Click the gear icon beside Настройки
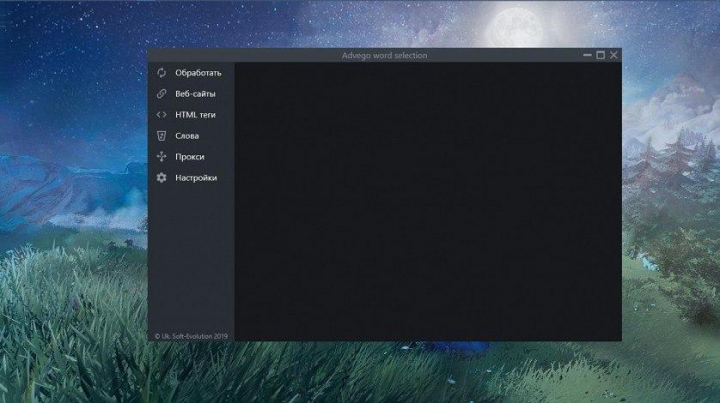The height and width of the screenshot is (403, 720). (161, 178)
